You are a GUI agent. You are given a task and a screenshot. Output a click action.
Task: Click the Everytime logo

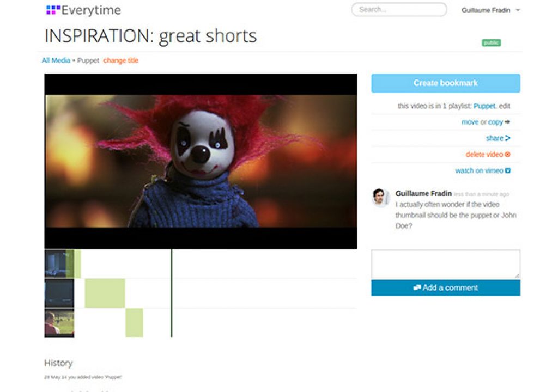pyautogui.click(x=83, y=10)
